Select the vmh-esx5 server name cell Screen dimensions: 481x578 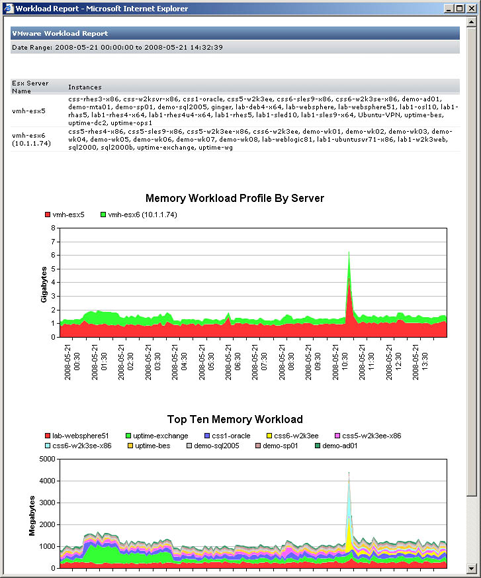(x=28, y=111)
